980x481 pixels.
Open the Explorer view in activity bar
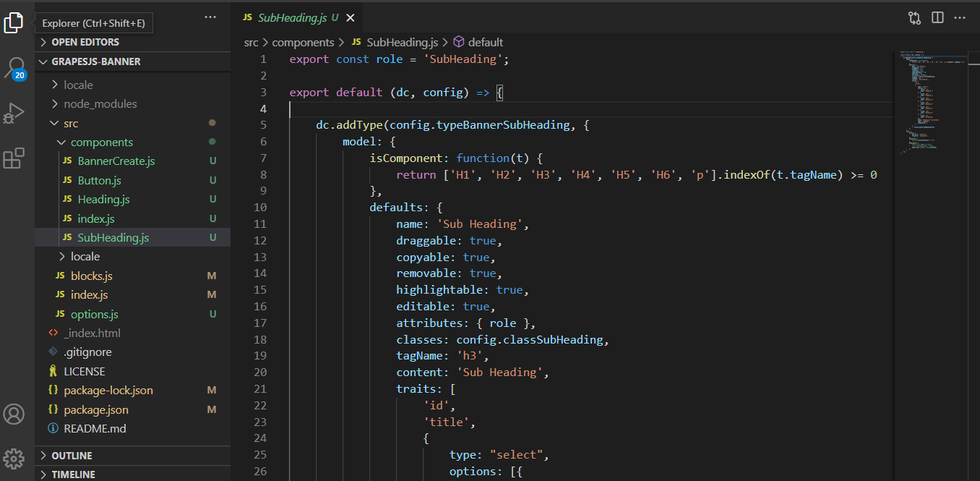(x=14, y=23)
